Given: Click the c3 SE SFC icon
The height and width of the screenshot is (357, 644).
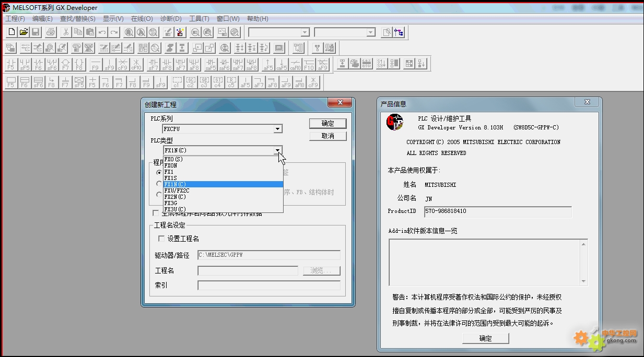Looking at the screenshot, I should pyautogui.click(x=204, y=82).
